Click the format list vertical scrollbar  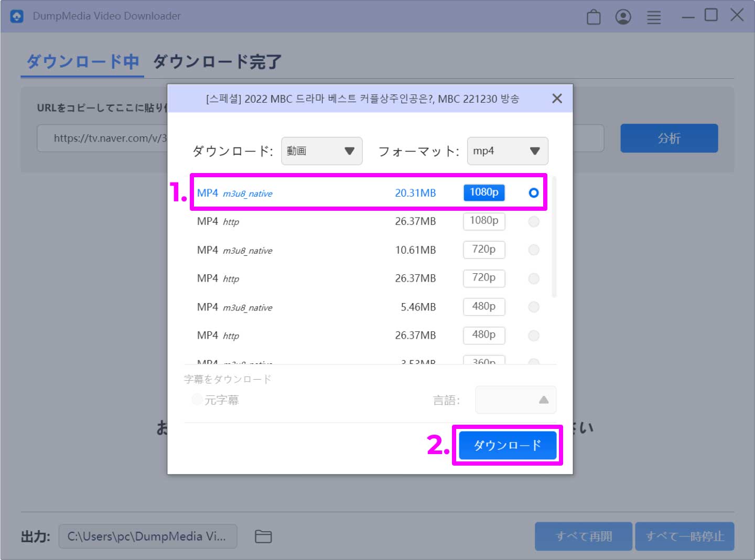click(554, 238)
